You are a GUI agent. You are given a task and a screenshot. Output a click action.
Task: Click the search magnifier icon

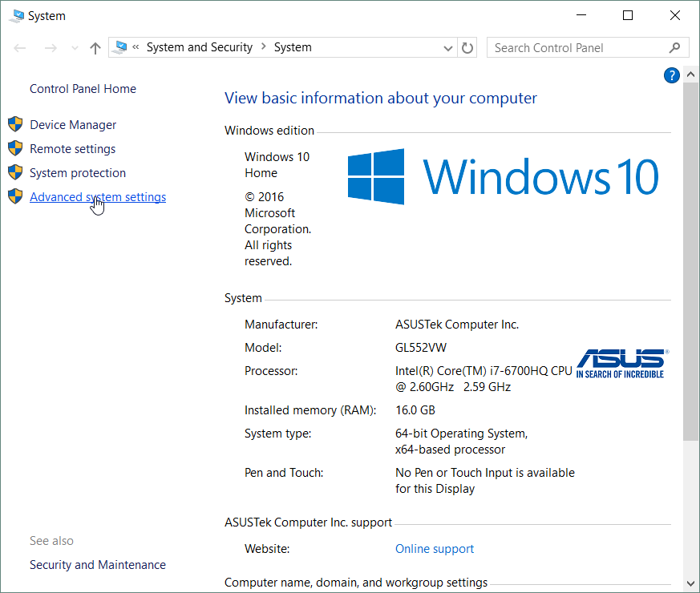click(x=674, y=47)
